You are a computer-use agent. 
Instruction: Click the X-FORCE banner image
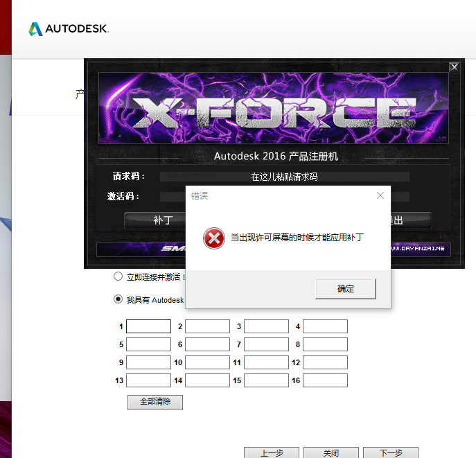pyautogui.click(x=274, y=108)
